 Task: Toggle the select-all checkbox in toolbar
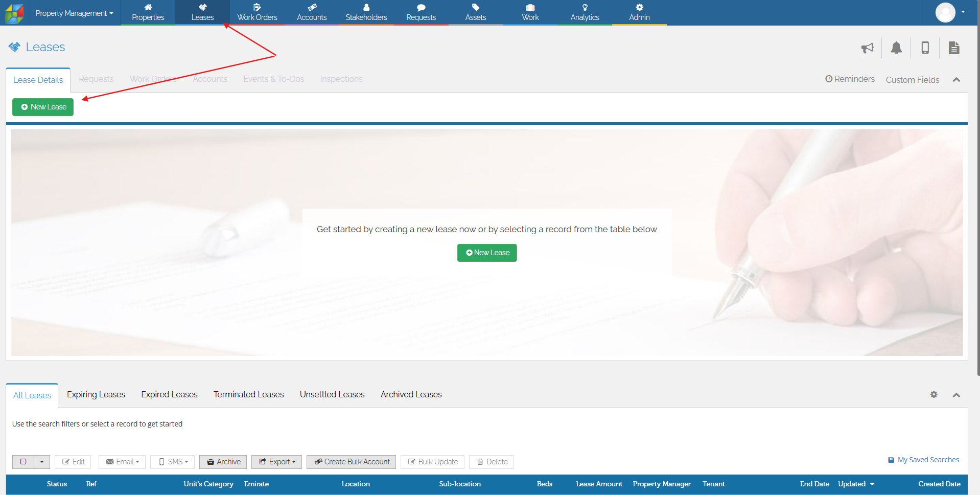click(x=24, y=462)
